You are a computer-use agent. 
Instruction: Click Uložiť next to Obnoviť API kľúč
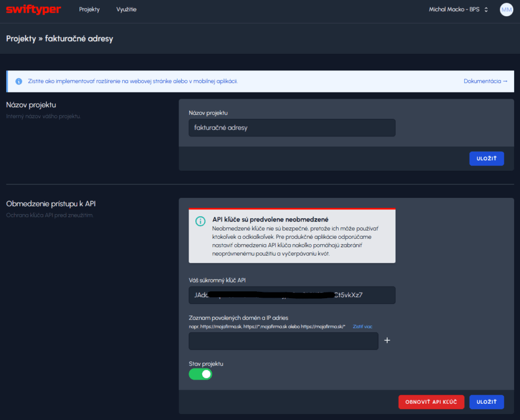(x=486, y=402)
